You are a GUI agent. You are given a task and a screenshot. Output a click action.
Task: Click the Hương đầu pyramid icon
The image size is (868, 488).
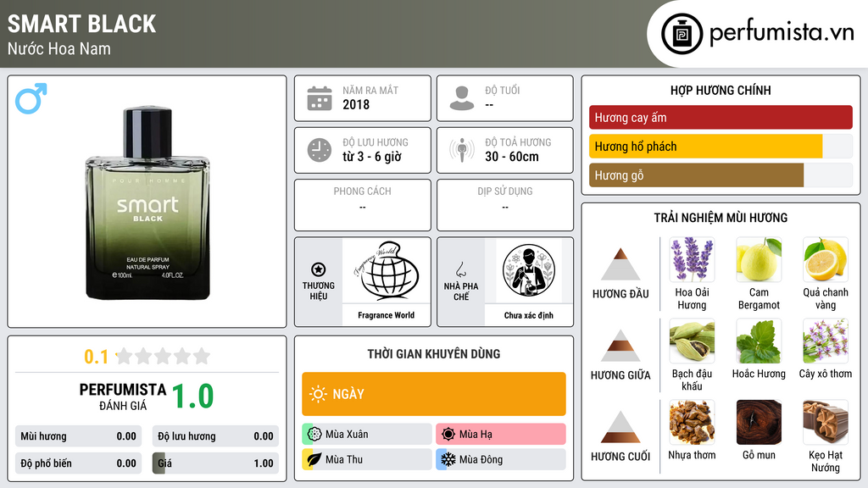point(620,264)
